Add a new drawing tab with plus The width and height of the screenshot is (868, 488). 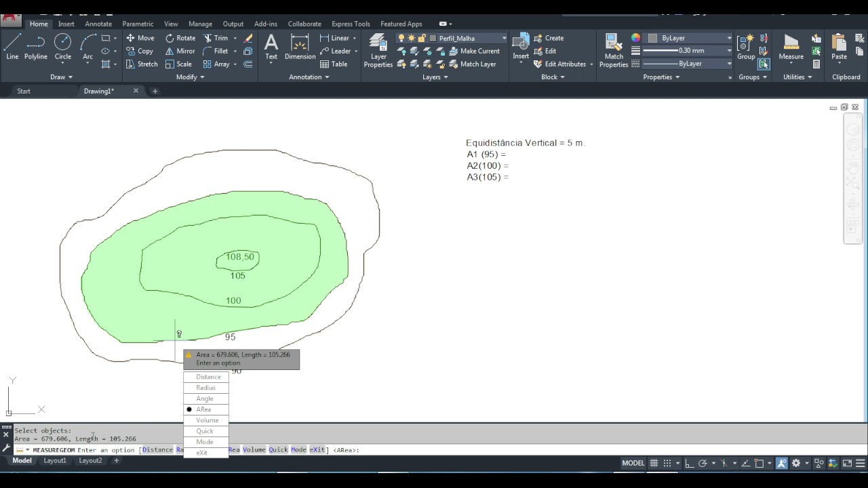click(155, 91)
